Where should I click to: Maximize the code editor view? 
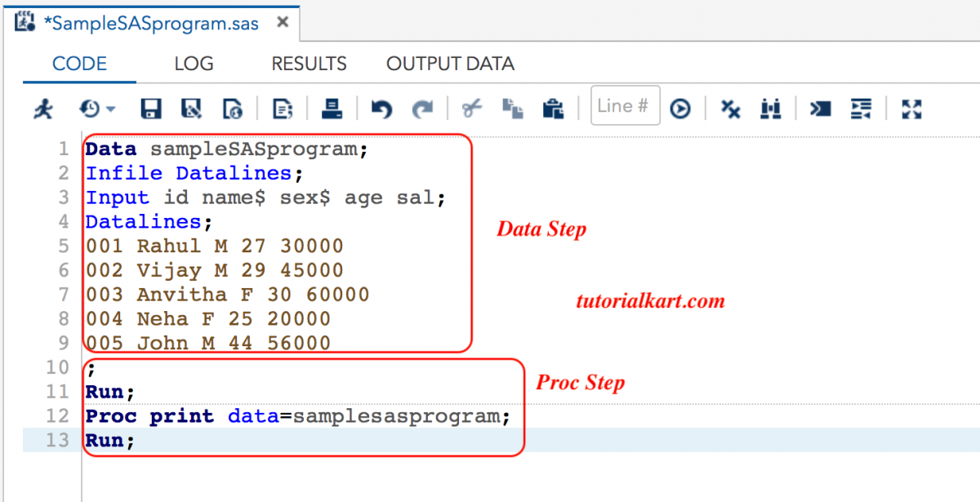[x=911, y=108]
